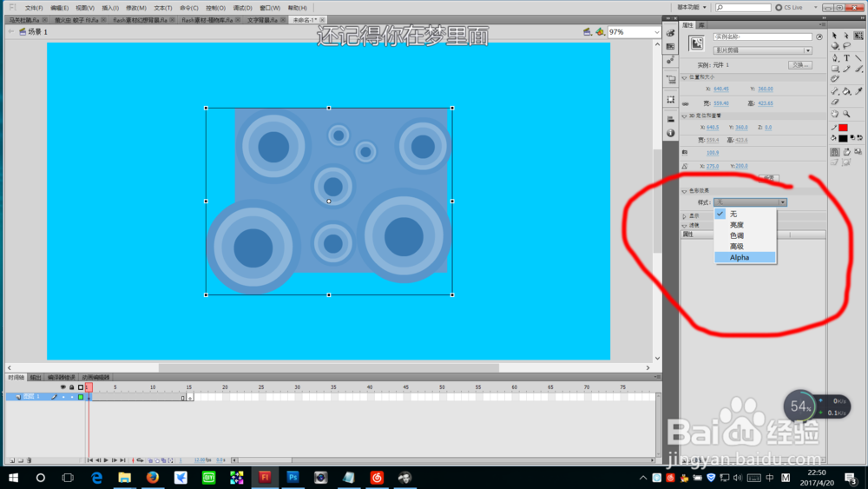Choose 高级 (Advanced) from style list

[x=745, y=247]
